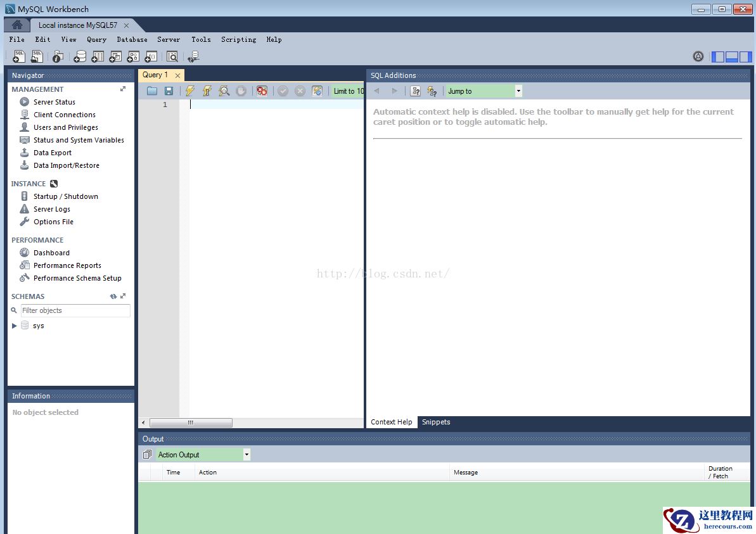Open the search table data icon
This screenshot has width=756, height=534.
pyautogui.click(x=172, y=57)
